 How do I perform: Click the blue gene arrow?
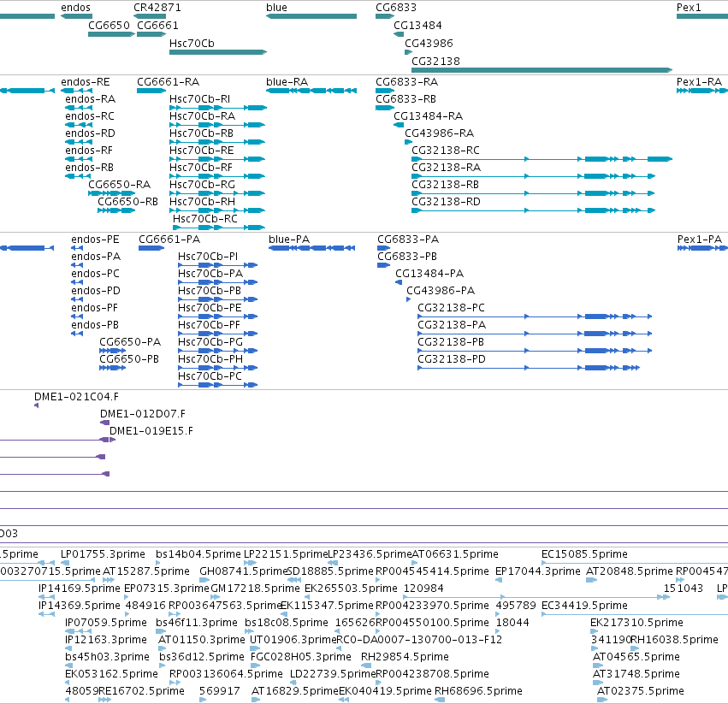pyautogui.click(x=311, y=16)
